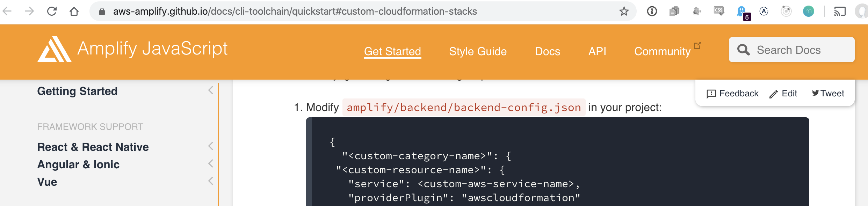This screenshot has height=206, width=868.
Task: Bookmark this page with the star icon
Action: [624, 12]
